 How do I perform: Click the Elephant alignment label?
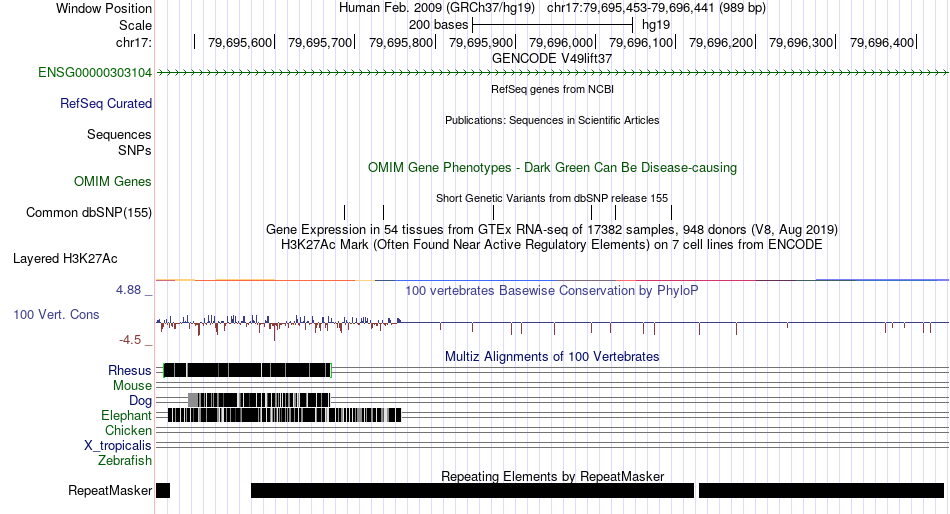click(x=126, y=415)
